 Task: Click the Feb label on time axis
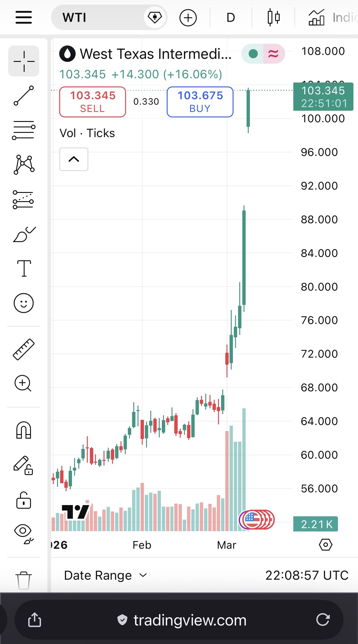point(142,545)
